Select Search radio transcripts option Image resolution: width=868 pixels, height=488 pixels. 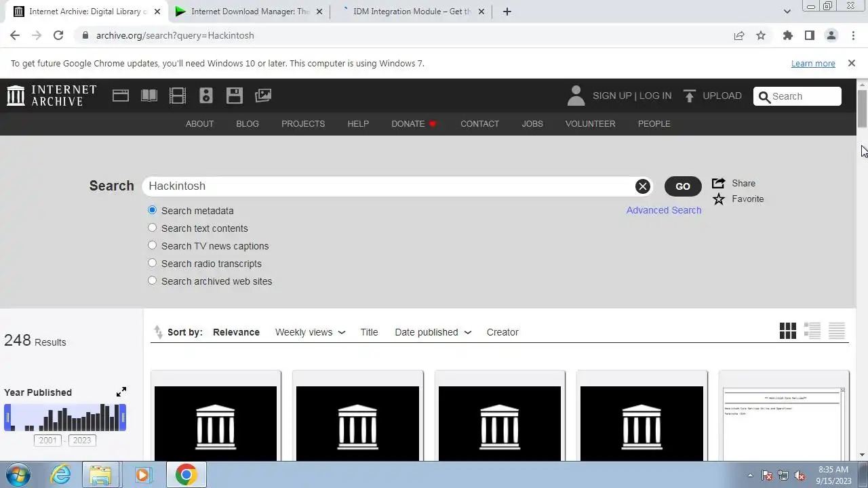coord(152,263)
